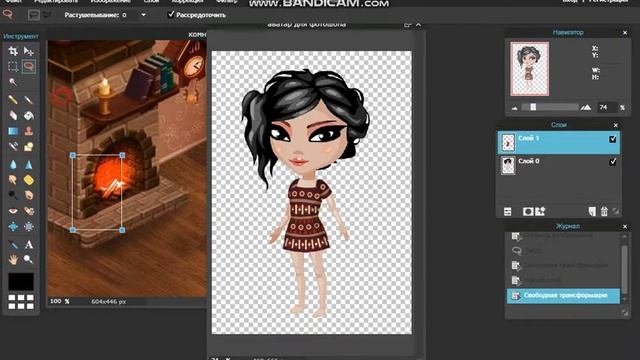Select the rectangular Marquee tool
640x360 pixels.
coord(13,66)
